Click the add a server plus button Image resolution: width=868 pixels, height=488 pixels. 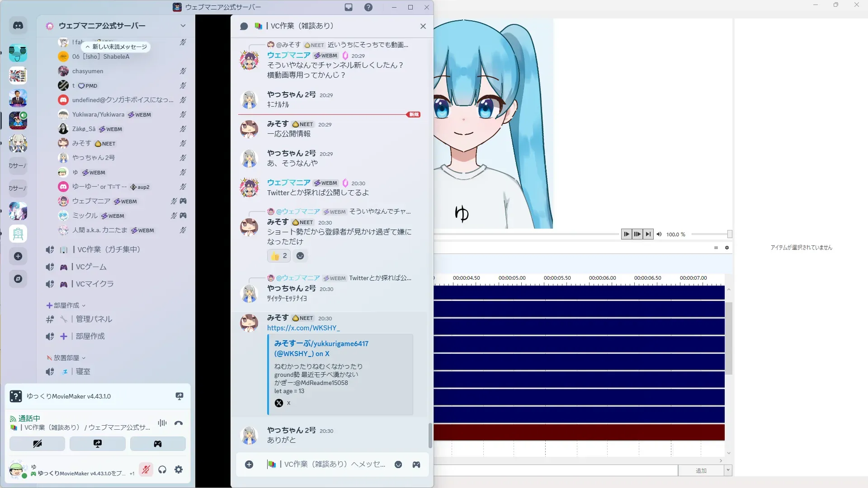[18, 256]
